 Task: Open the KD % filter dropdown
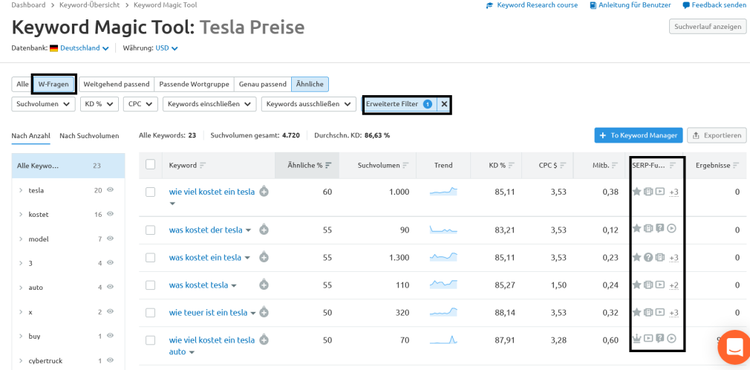pos(99,104)
